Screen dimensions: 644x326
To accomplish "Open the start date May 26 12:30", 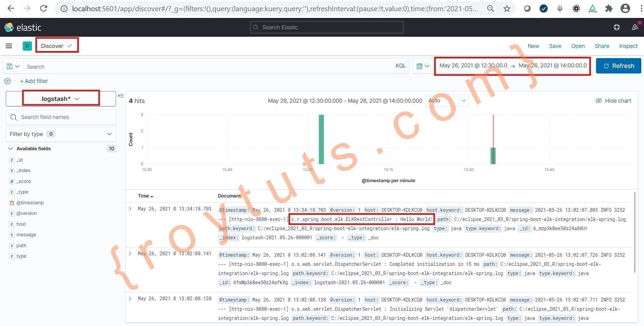I will 473,66.
